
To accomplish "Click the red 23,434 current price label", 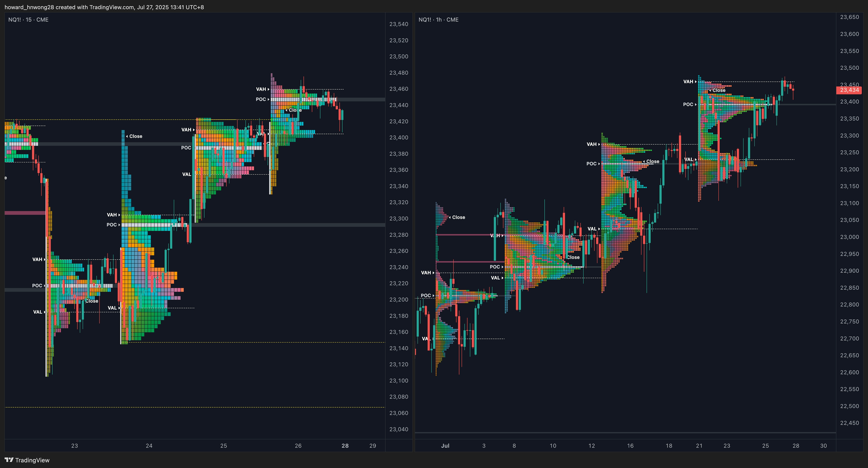I will tap(849, 90).
